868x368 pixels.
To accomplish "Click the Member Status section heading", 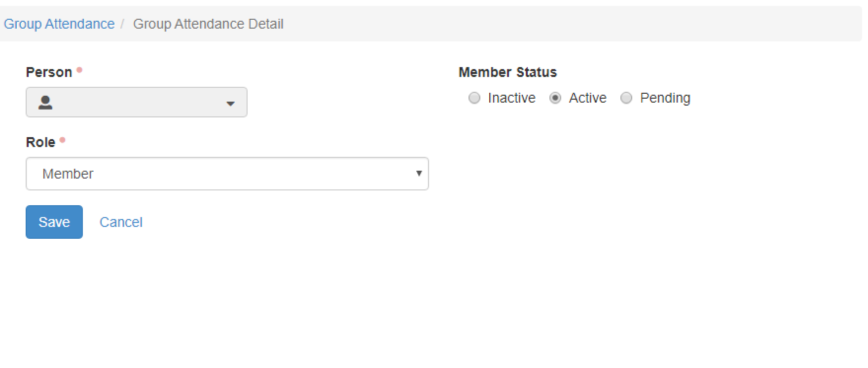I will pos(507,72).
